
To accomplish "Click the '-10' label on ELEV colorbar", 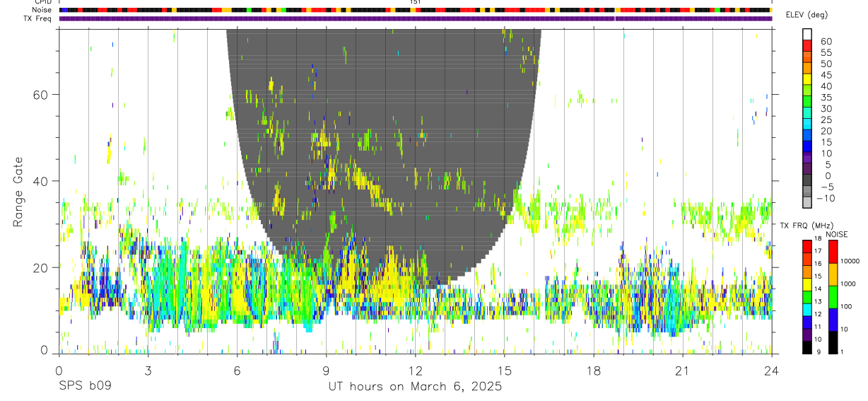I will coord(826,198).
